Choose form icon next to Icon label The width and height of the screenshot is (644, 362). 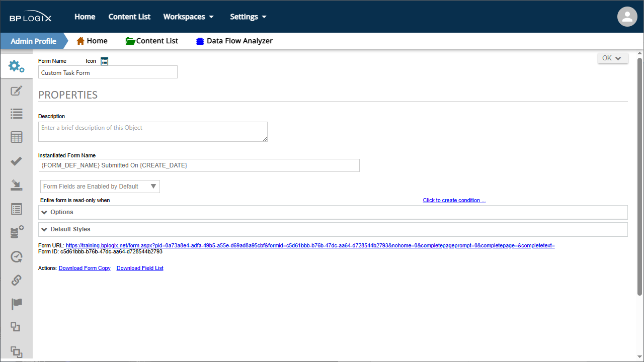[x=104, y=61]
